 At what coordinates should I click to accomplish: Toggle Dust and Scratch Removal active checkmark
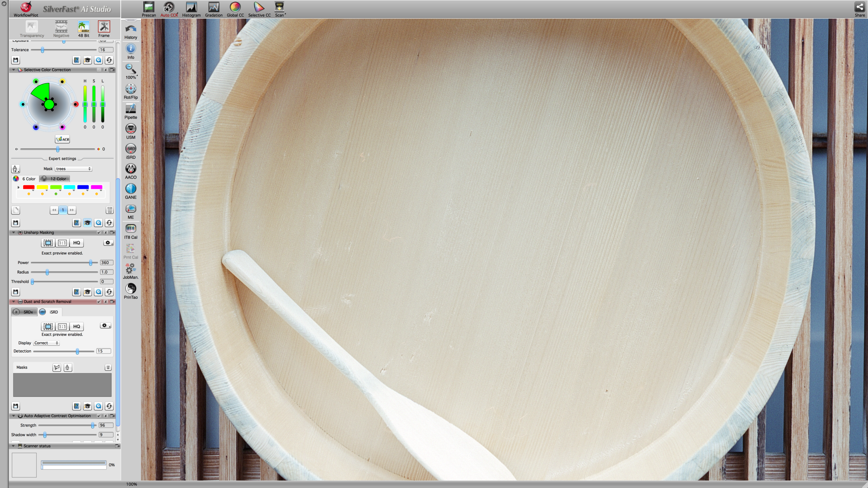tap(99, 302)
